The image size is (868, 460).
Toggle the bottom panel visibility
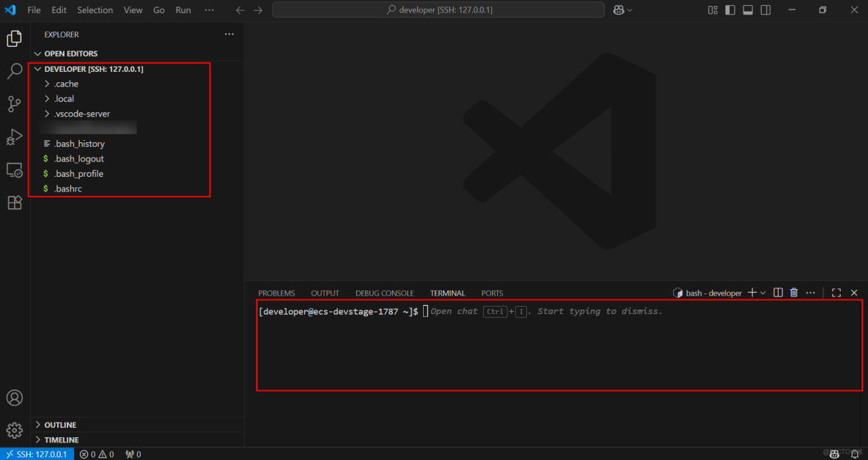(748, 10)
